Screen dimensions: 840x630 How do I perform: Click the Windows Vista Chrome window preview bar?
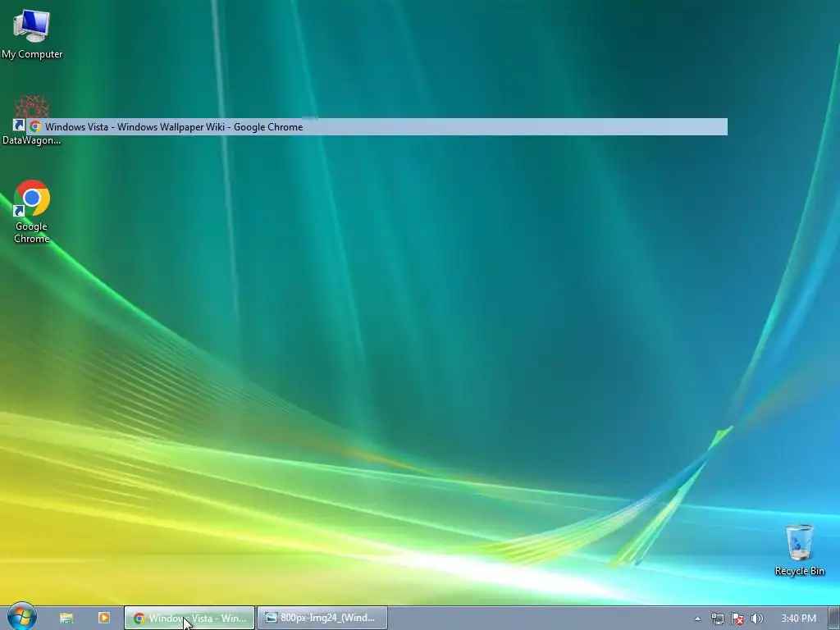[377, 127]
